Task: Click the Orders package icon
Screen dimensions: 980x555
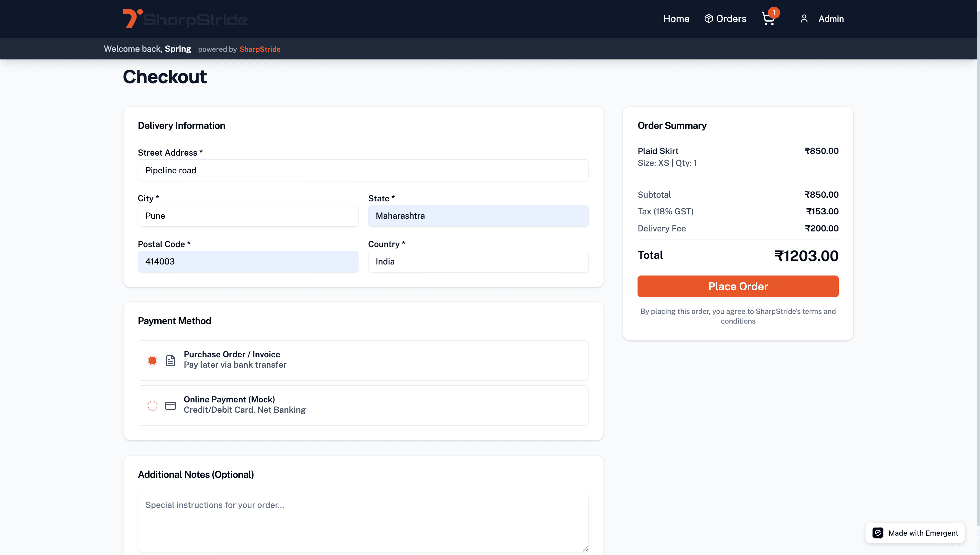Action: 708,19
